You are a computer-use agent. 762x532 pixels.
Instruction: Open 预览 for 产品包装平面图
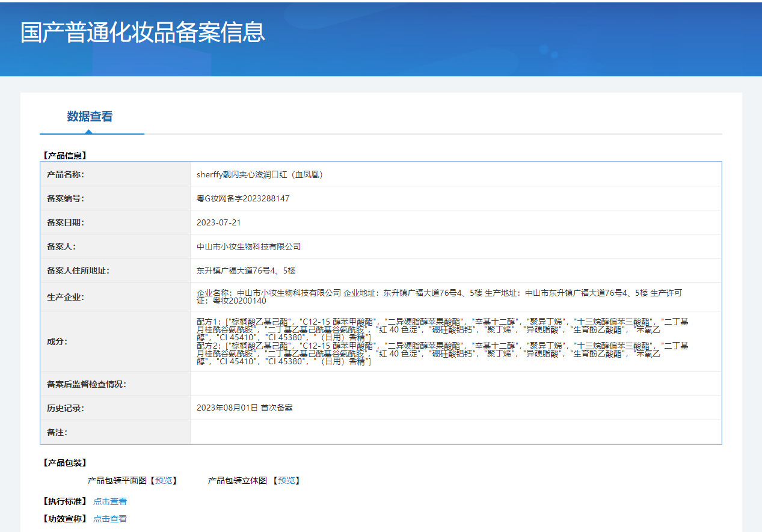coord(164,480)
